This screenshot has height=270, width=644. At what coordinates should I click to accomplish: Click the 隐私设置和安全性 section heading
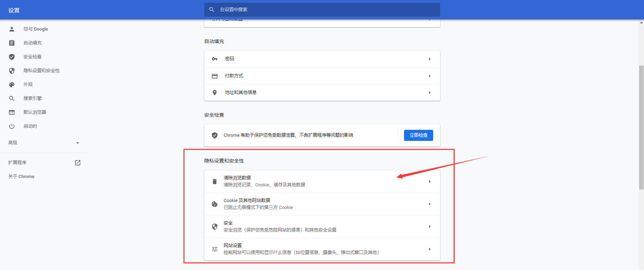coord(224,161)
